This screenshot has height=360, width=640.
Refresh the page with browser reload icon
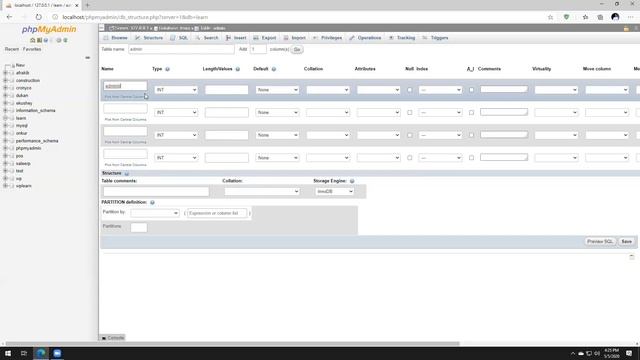coord(38,17)
